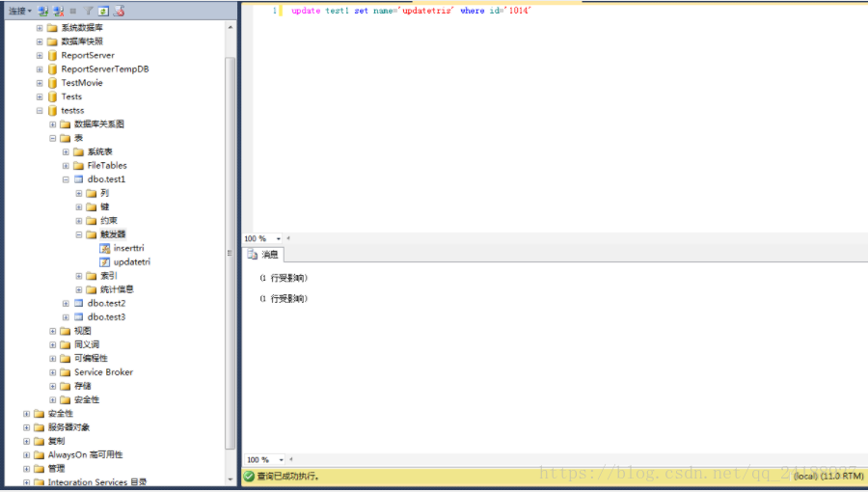
Task: Expand the ReportServer database node
Action: point(40,55)
